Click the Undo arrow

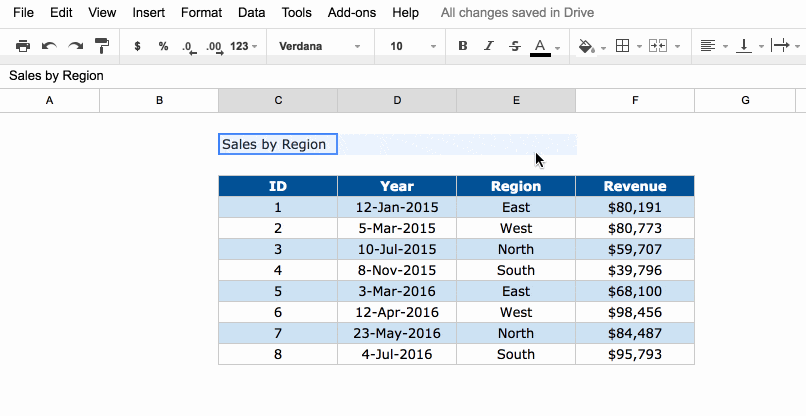49,46
